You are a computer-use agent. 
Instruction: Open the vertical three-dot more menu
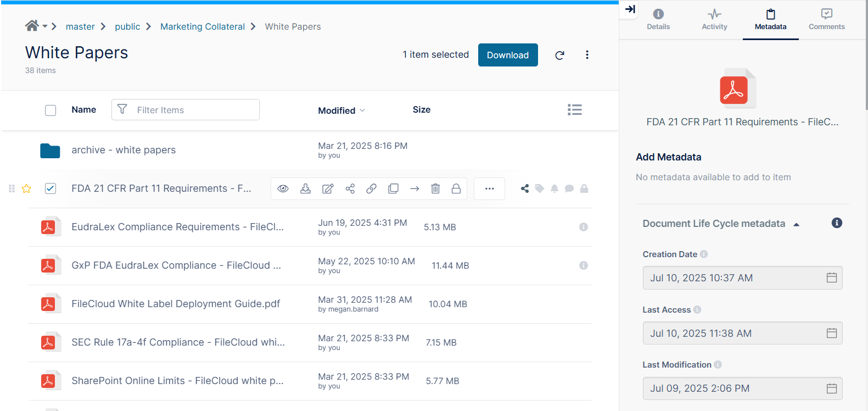click(587, 55)
